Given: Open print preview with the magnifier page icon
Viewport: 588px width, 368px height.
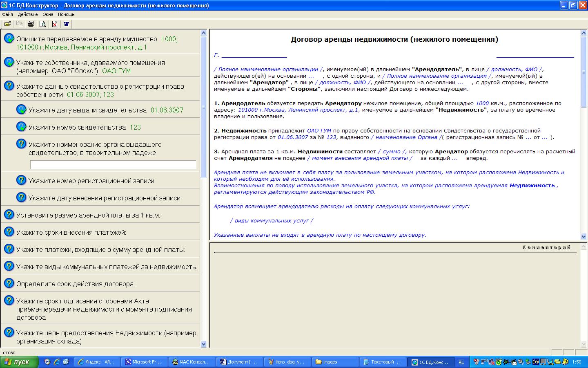Looking at the screenshot, I should click(42, 24).
